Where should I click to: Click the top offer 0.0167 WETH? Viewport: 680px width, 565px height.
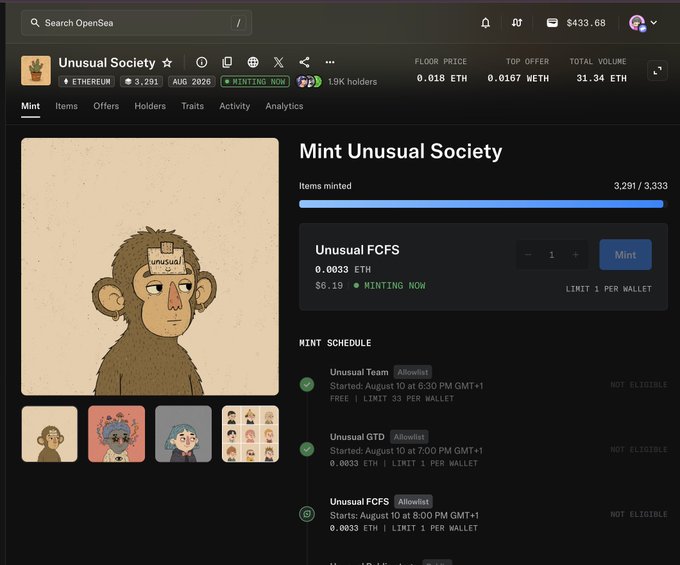518,78
